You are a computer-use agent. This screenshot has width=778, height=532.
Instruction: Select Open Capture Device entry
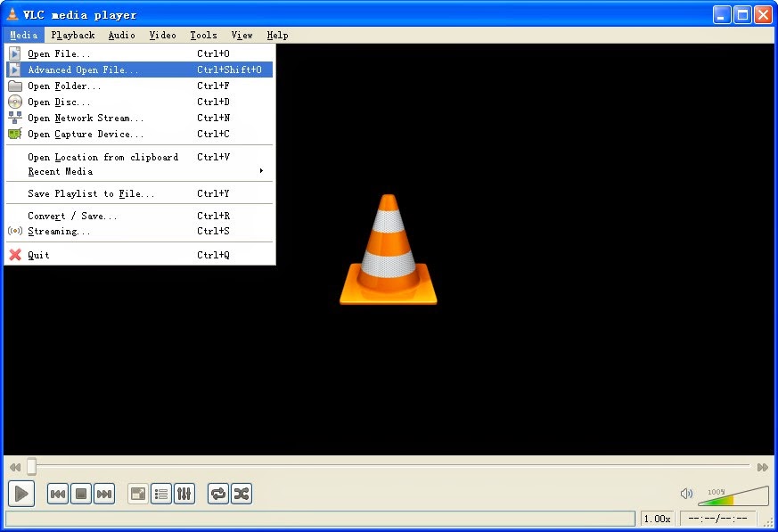point(139,134)
